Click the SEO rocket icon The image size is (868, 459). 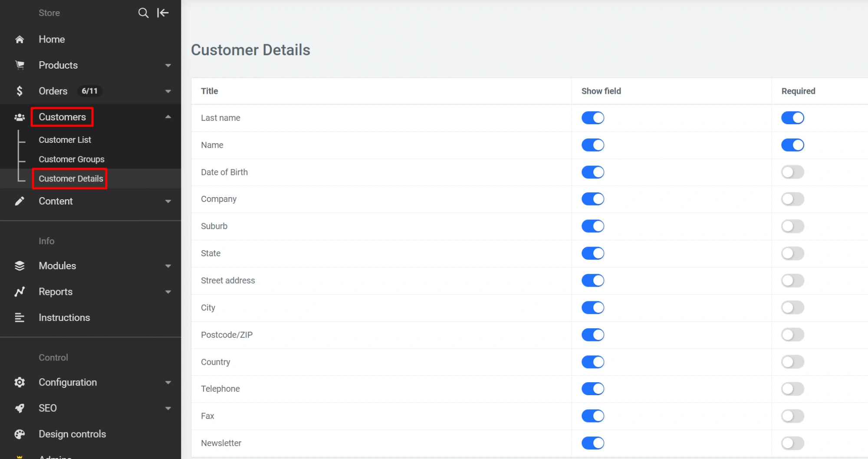pyautogui.click(x=20, y=408)
